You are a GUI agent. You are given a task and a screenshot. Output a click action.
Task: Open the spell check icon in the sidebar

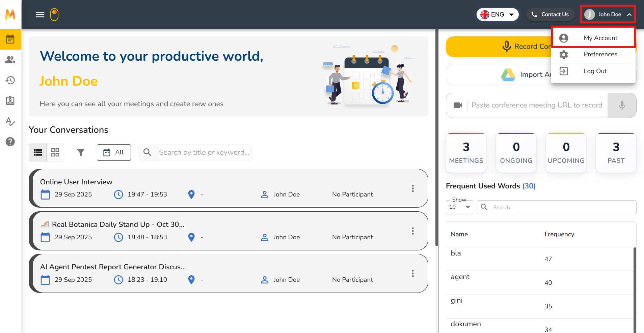pyautogui.click(x=10, y=121)
